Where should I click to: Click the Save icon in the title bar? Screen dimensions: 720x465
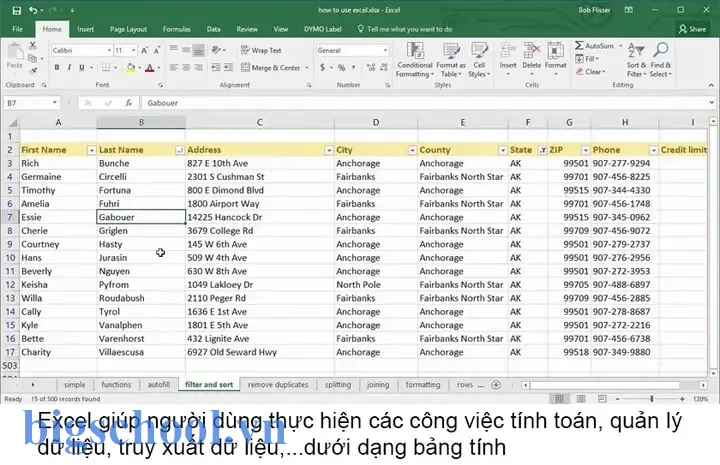pyautogui.click(x=17, y=10)
